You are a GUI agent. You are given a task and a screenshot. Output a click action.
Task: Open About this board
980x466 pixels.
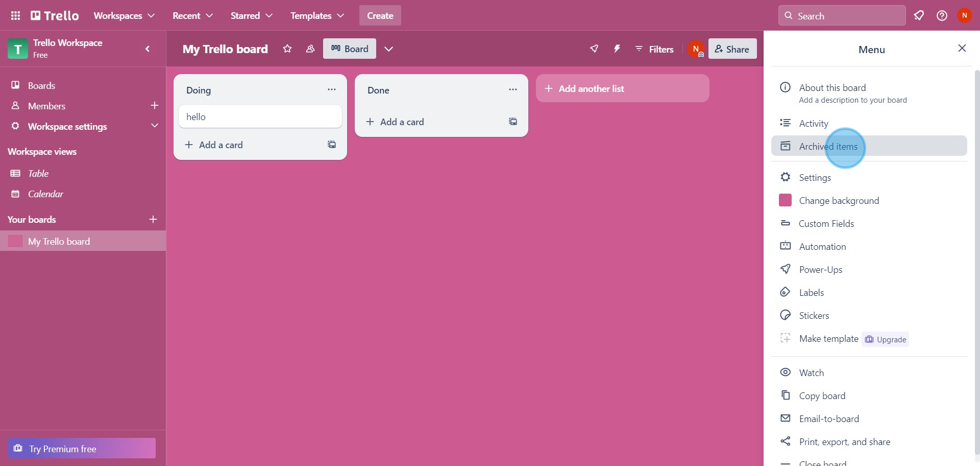coord(869,94)
